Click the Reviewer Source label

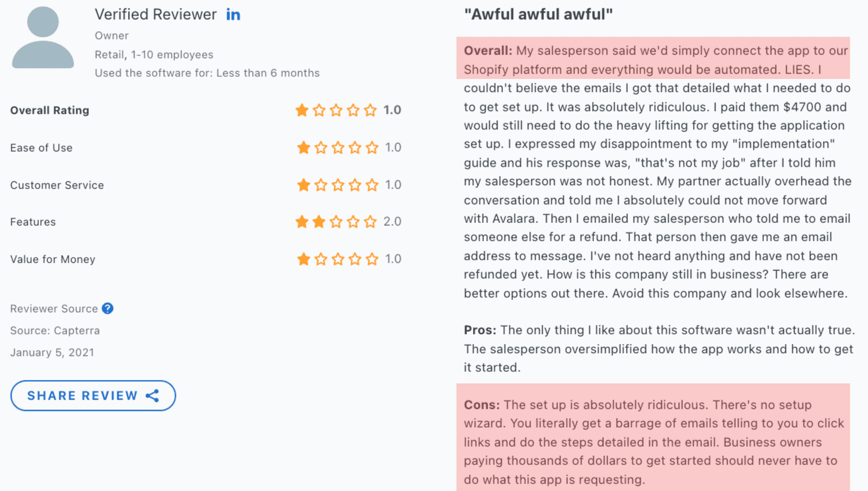coord(54,308)
